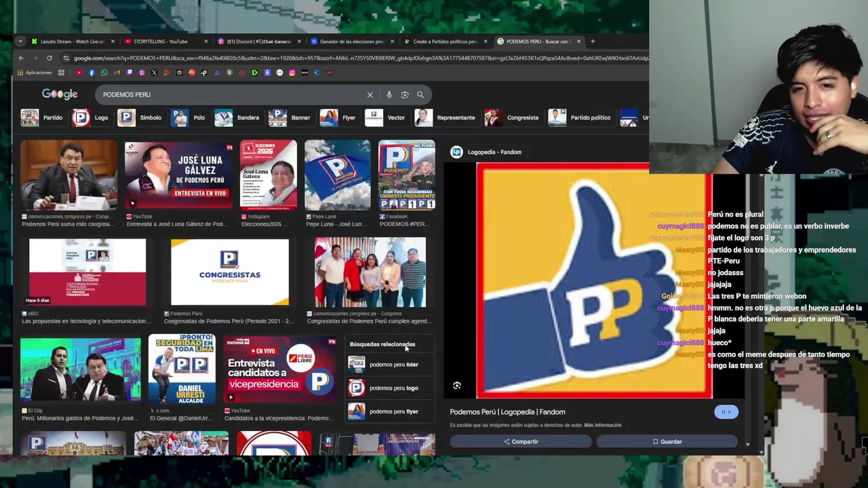Open green D bookmark in bookmarks bar
This screenshot has width=868, height=488.
click(x=254, y=73)
